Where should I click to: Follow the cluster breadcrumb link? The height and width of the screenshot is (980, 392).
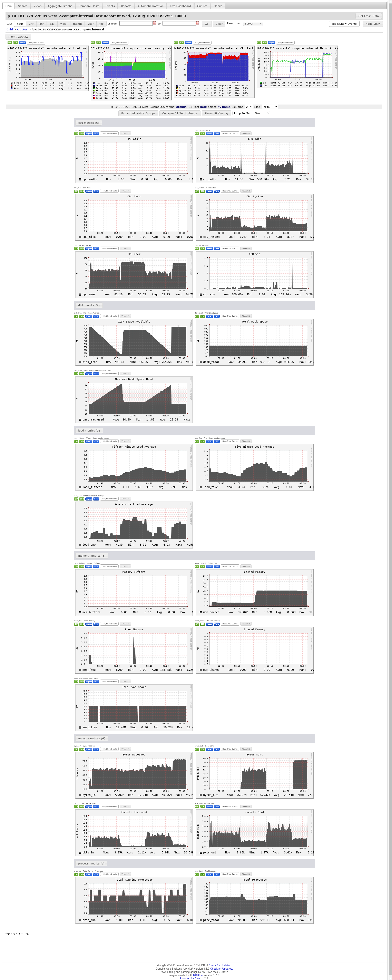click(22, 29)
